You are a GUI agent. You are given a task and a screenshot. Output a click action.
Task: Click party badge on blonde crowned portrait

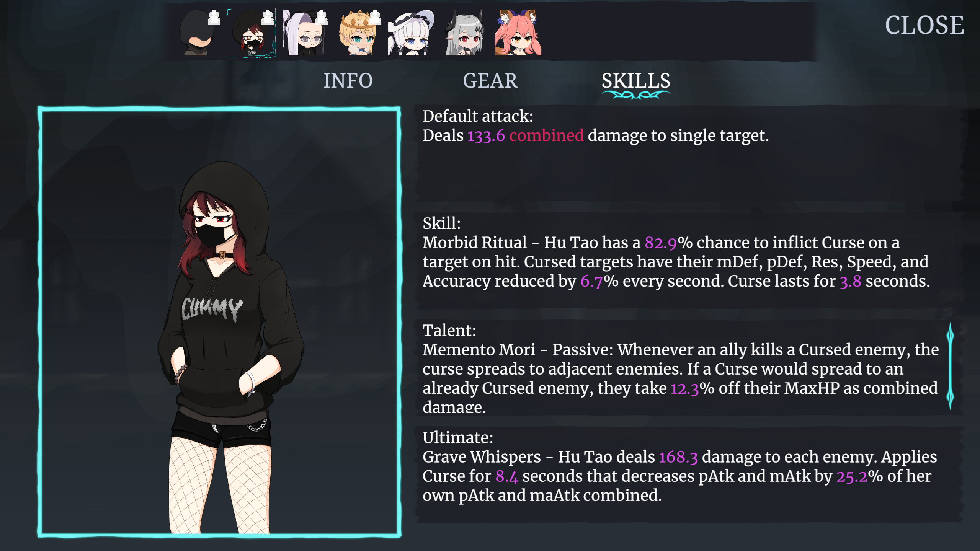[375, 18]
